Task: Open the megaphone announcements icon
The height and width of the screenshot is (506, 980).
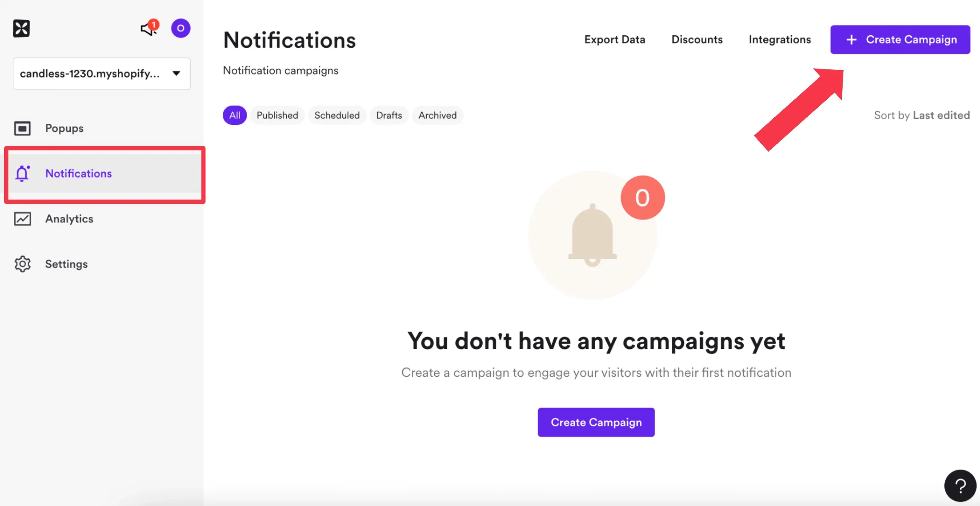Action: [x=149, y=28]
